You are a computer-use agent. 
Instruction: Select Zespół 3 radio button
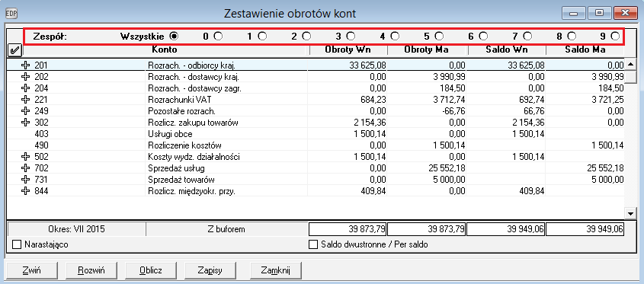coord(351,36)
